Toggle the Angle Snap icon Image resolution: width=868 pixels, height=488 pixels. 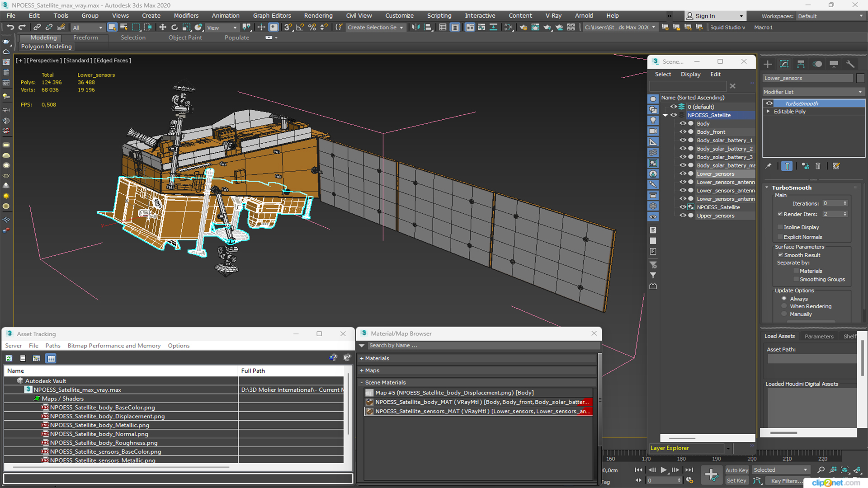click(x=300, y=28)
